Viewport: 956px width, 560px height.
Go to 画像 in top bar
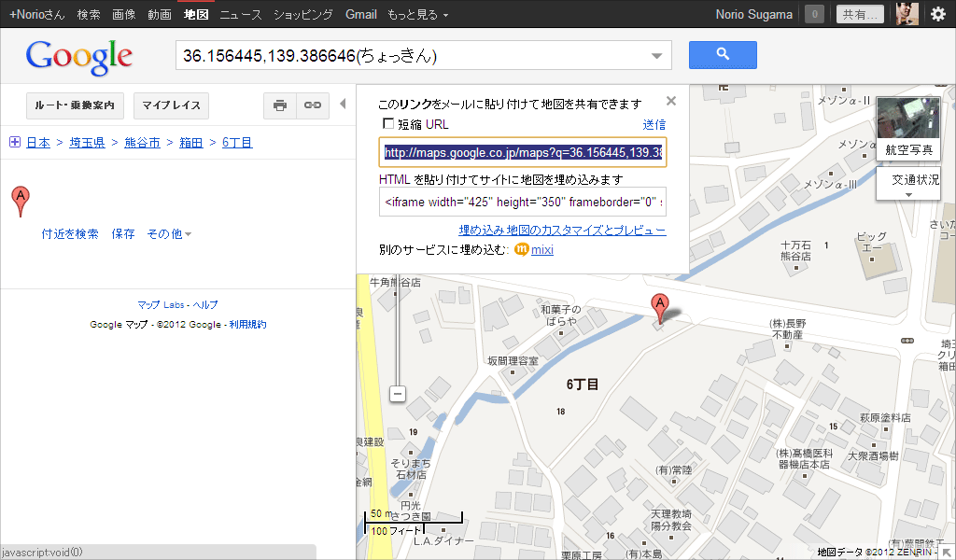point(124,14)
